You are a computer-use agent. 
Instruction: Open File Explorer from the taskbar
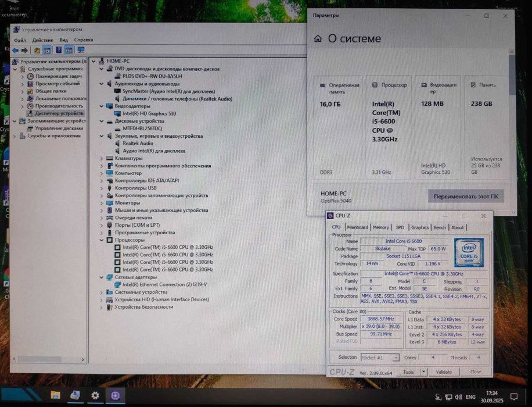(55, 395)
